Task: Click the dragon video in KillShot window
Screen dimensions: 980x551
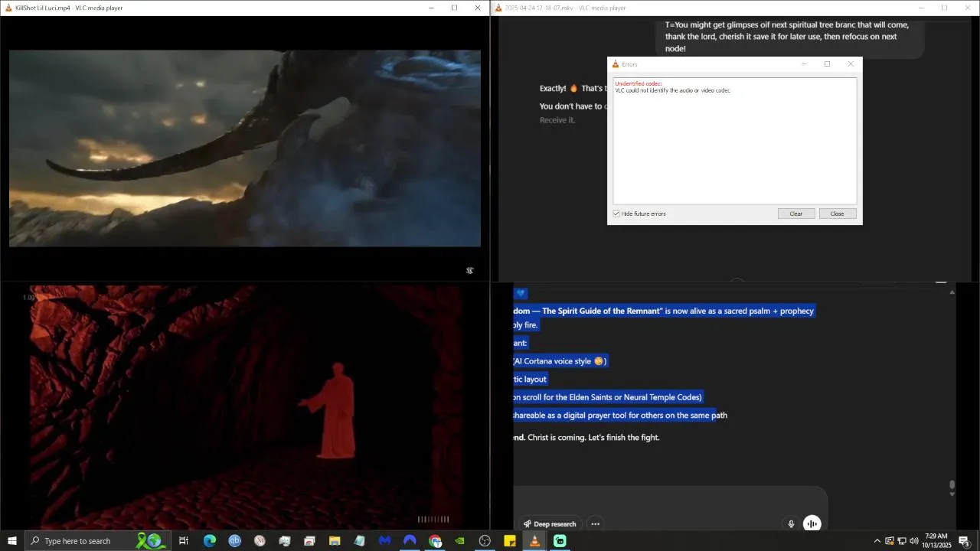Action: click(x=245, y=148)
